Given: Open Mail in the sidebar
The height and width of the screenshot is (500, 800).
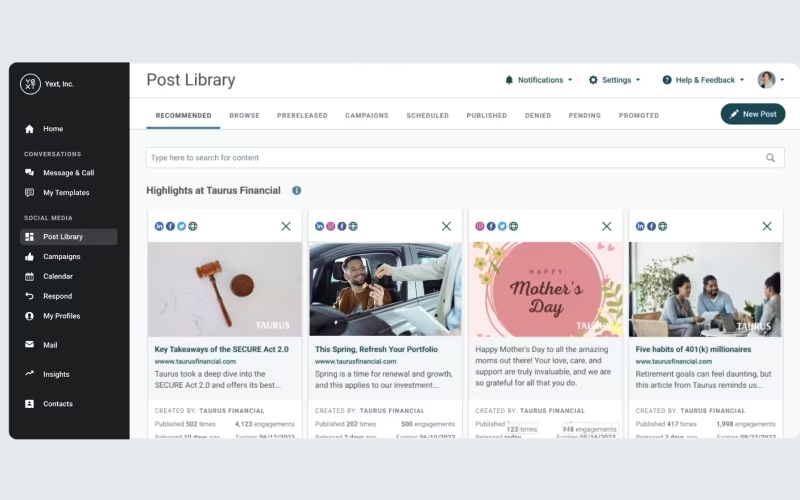Looking at the screenshot, I should [x=41, y=345].
